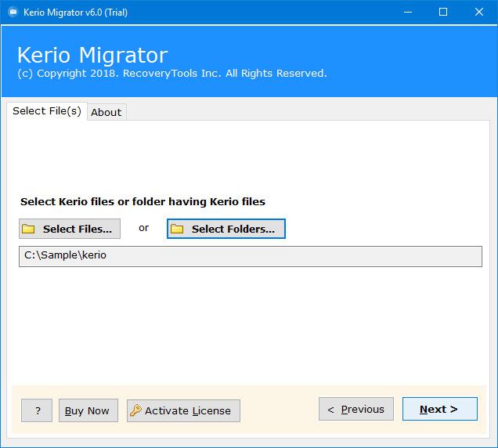Open Activate License with key icon
This screenshot has width=498, height=448.
click(183, 410)
